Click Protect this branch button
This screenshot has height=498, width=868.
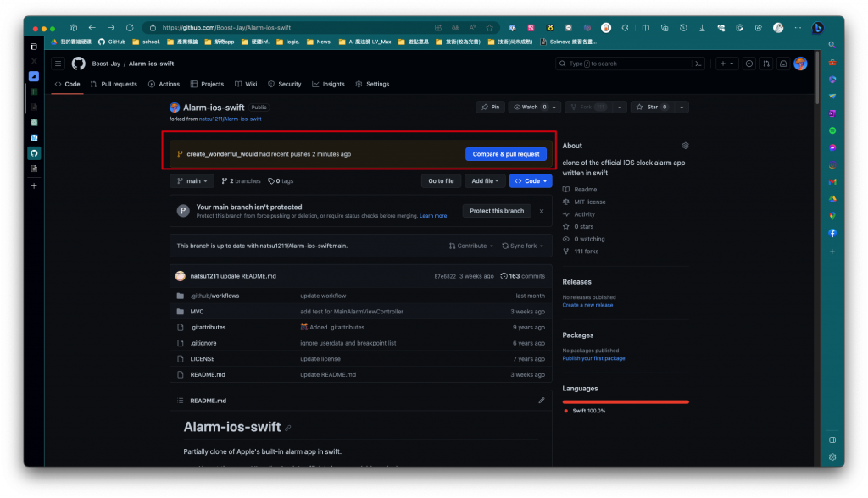(497, 211)
